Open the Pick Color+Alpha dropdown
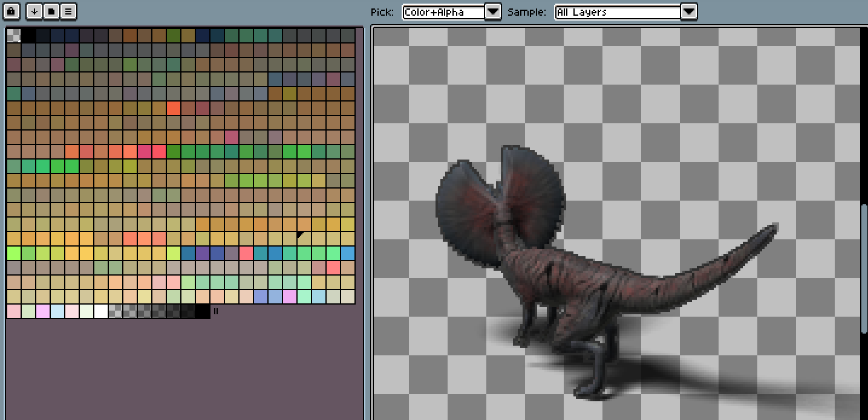The image size is (868, 420). [x=452, y=11]
